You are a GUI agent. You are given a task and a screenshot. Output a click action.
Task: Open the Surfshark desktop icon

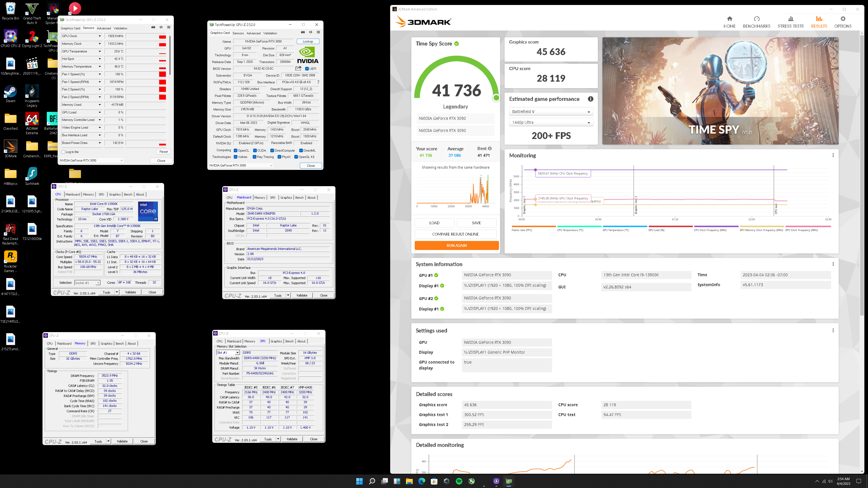32,176
